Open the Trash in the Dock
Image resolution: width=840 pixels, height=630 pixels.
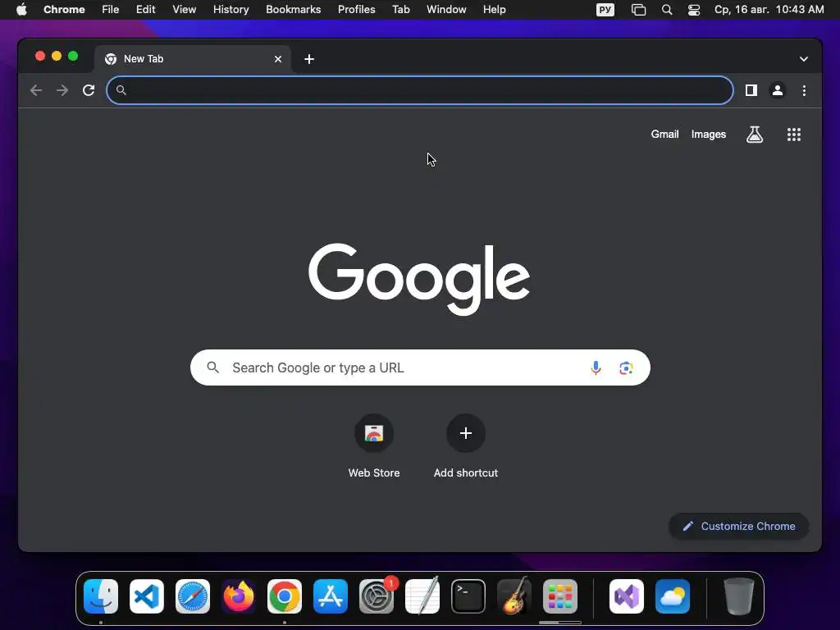coord(739,596)
